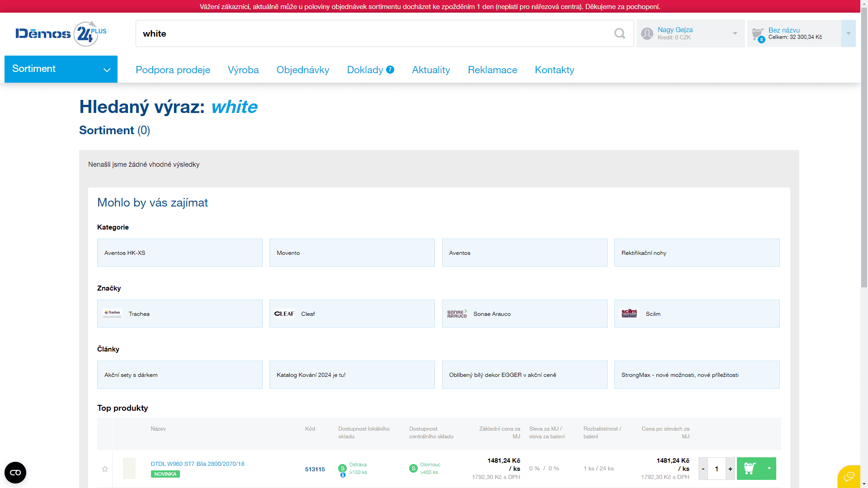
Task: Click the shopping cart icon in header
Action: point(758,34)
